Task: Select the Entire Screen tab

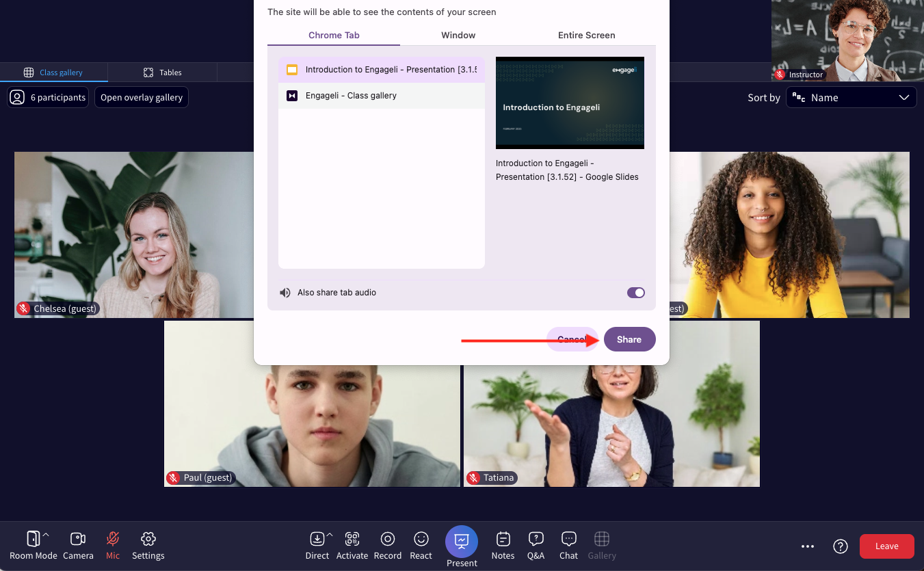Action: pos(586,36)
